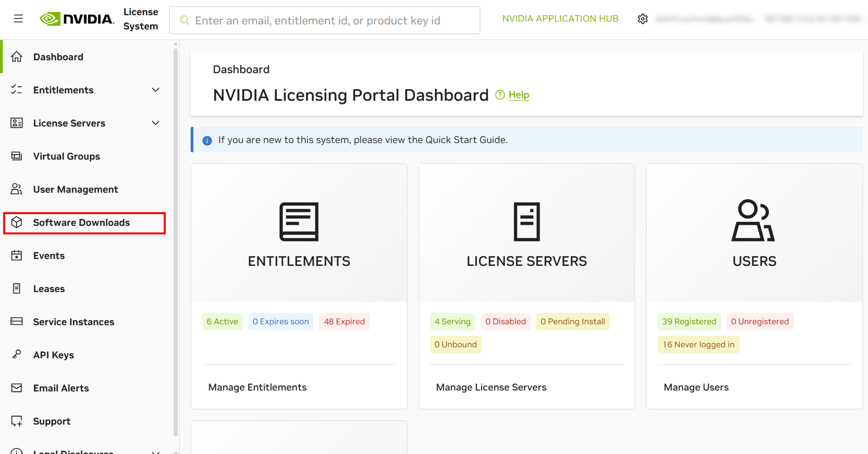The image size is (868, 454).
Task: Open the settings gear icon
Action: (643, 19)
